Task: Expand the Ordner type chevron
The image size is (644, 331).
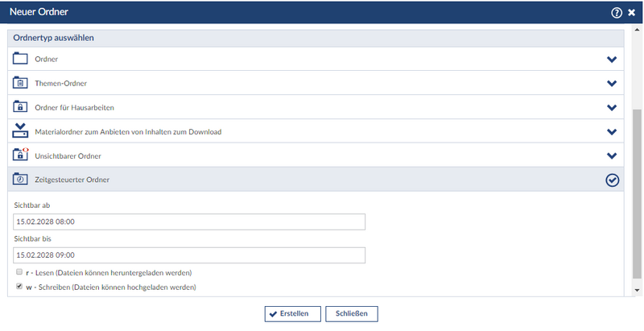Action: coord(612,60)
